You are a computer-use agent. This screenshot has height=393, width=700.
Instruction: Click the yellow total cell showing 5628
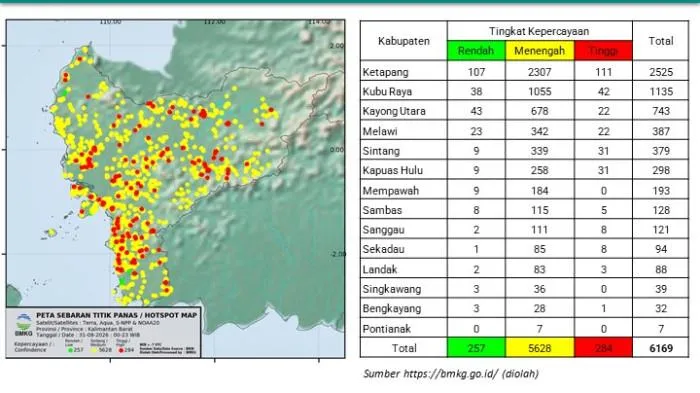click(539, 348)
